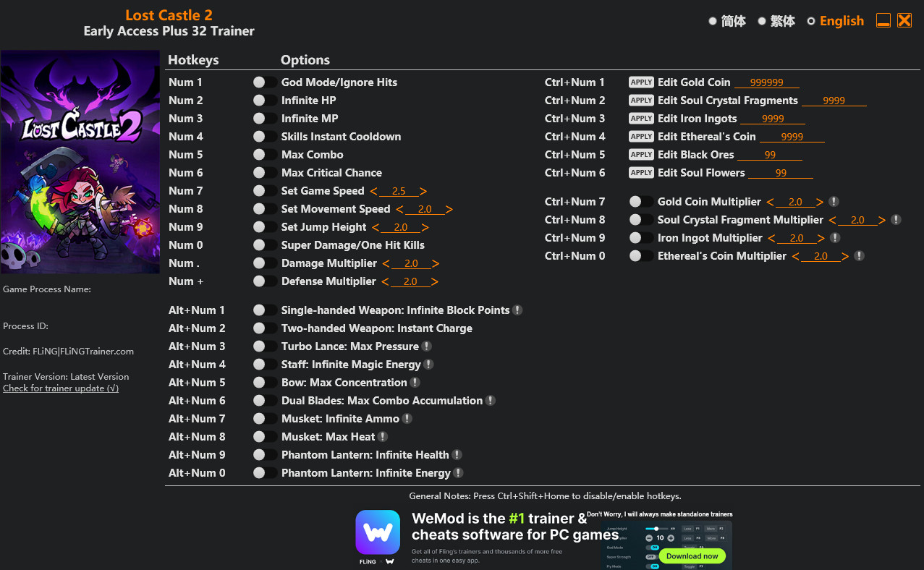This screenshot has height=570, width=924.
Task: Click info icon next to Musket Max Heat
Action: (x=383, y=437)
